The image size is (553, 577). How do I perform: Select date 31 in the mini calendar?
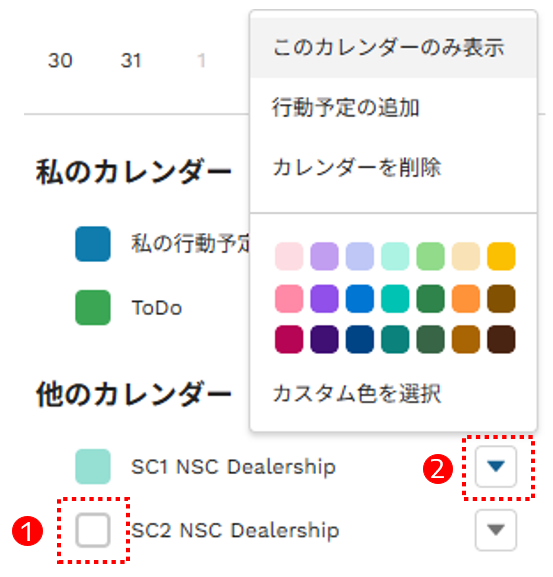pyautogui.click(x=131, y=61)
